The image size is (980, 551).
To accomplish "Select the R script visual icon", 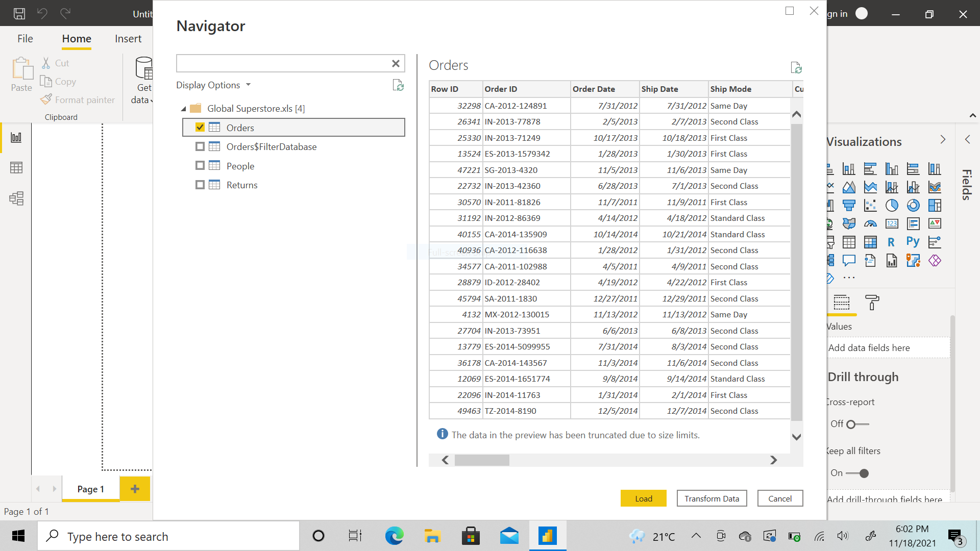I will [x=891, y=242].
